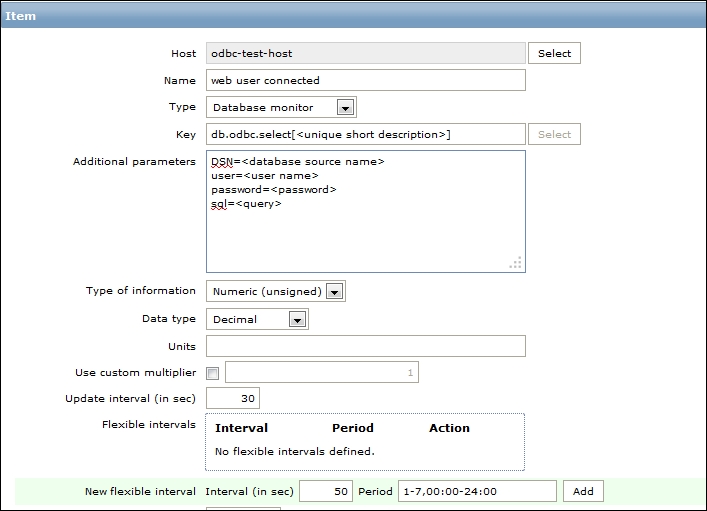Toggle the Use custom multiplier checkbox
Viewport: 707px width, 511px height.
(212, 373)
